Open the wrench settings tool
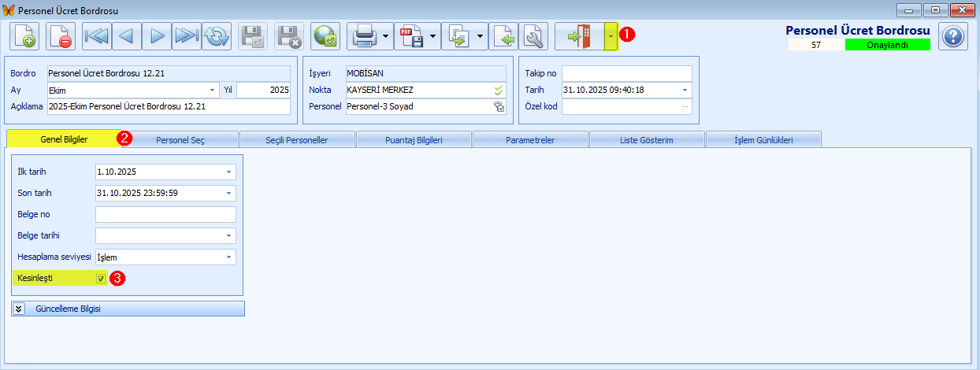 point(534,36)
